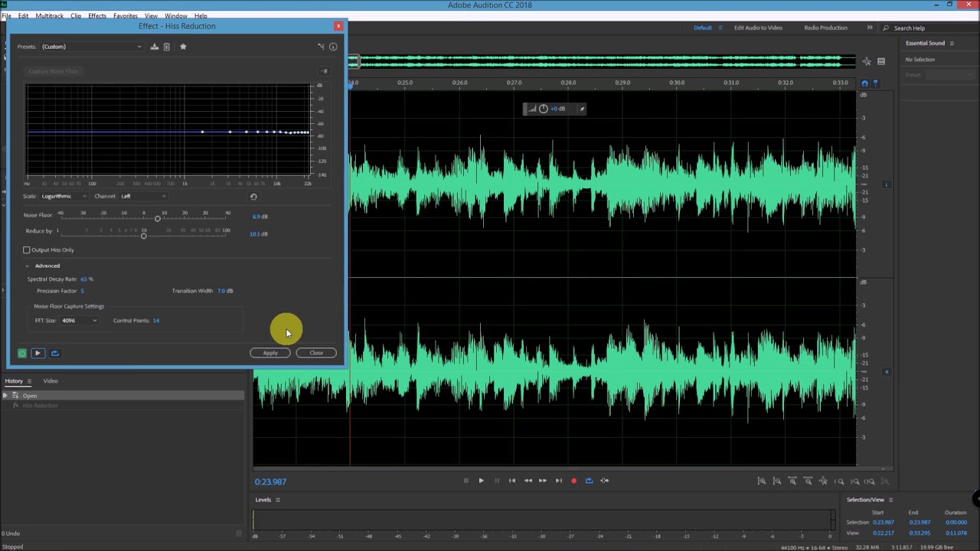980x551 pixels.
Task: Show more workspaces overflow chevron
Action: [x=869, y=28]
